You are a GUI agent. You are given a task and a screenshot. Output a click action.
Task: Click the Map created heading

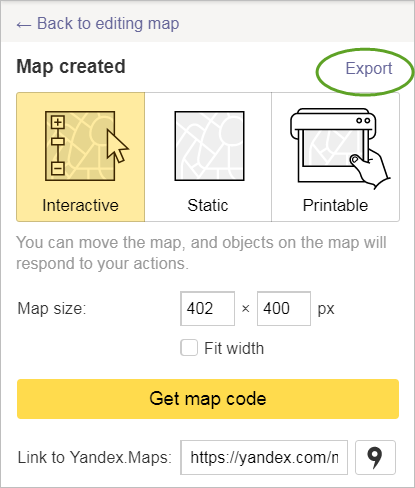(x=71, y=66)
